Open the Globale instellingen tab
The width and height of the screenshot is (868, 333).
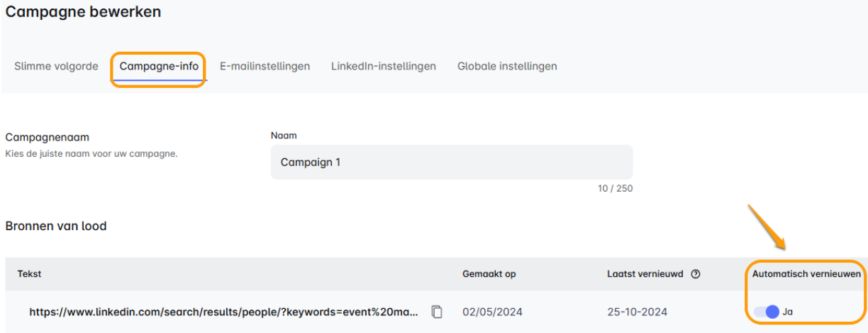tap(507, 66)
